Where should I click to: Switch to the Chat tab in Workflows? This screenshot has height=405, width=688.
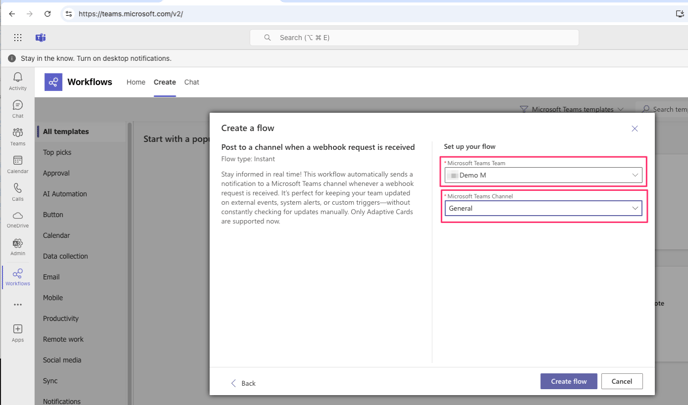point(191,82)
